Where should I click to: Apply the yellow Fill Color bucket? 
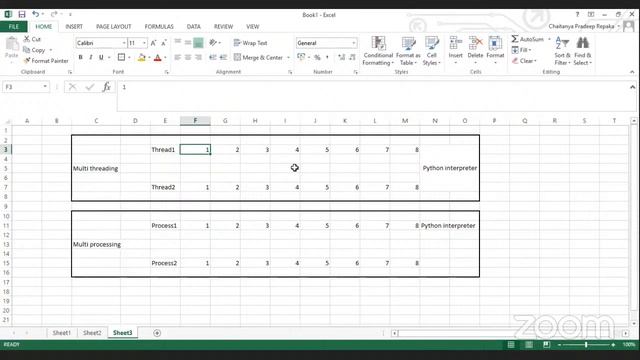tap(142, 58)
